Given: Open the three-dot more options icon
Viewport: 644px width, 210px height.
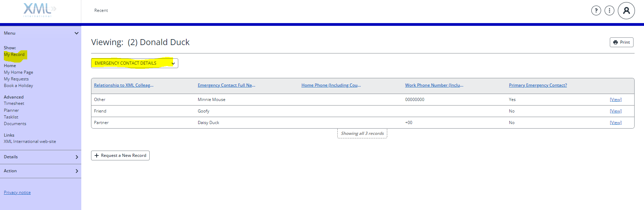Looking at the screenshot, I should pos(609,10).
